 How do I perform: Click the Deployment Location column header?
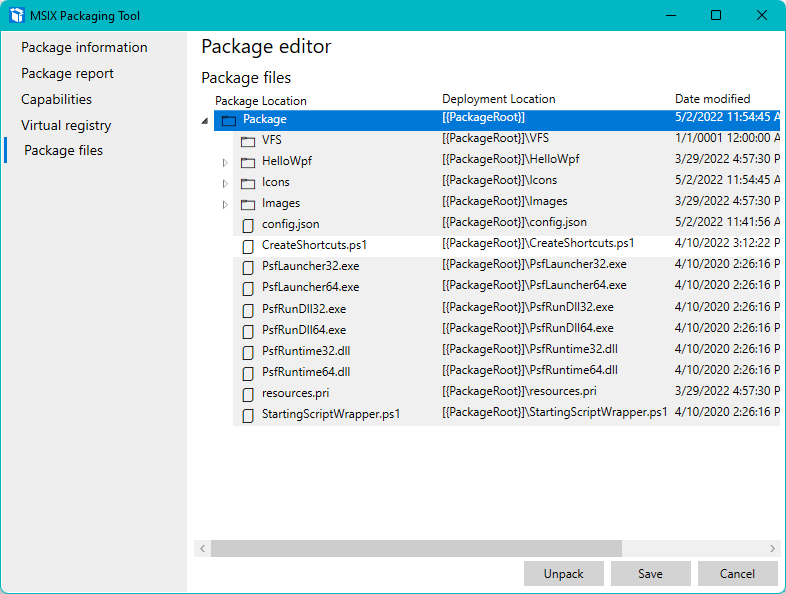(x=499, y=99)
